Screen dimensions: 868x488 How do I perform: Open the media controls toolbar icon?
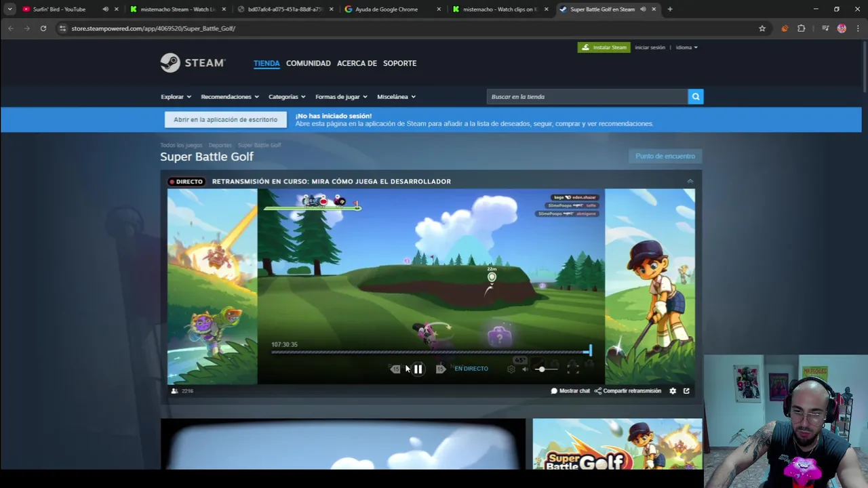[825, 28]
